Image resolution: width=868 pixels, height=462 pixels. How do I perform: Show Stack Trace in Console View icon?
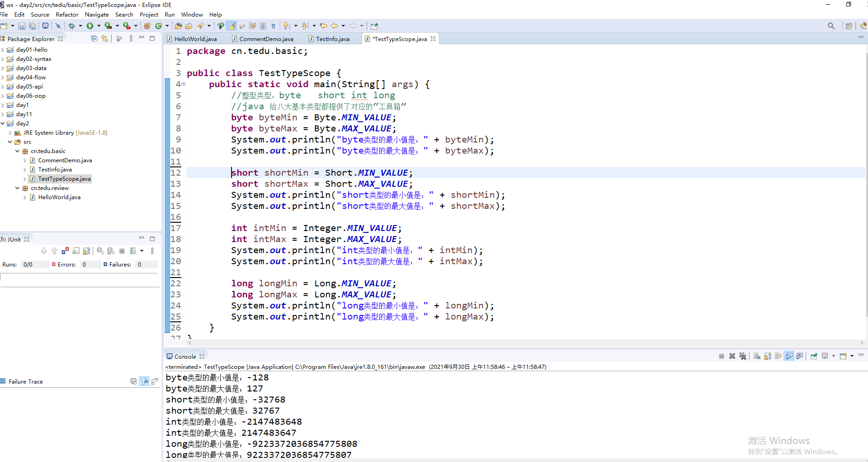tap(133, 381)
